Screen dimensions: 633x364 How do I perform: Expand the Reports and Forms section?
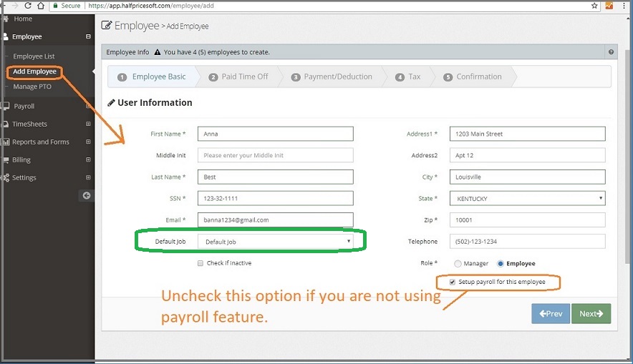tap(88, 142)
